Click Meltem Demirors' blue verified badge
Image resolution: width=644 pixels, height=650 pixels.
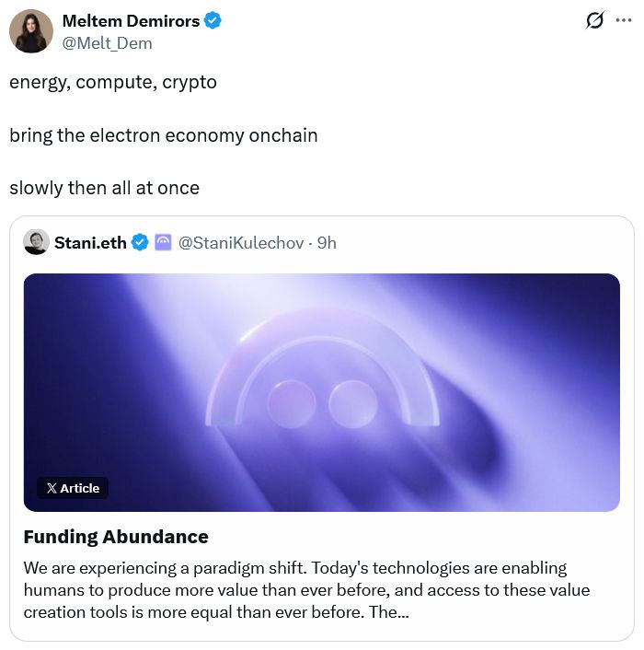(x=213, y=20)
